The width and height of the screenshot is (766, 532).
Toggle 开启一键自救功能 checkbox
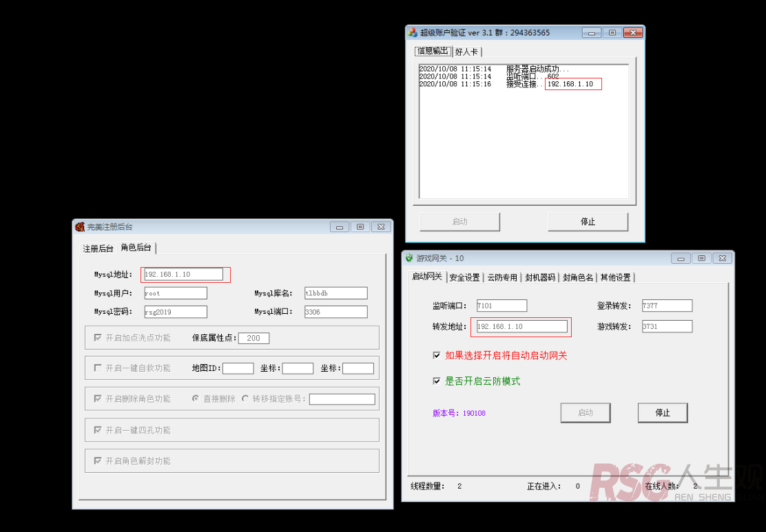click(x=98, y=368)
